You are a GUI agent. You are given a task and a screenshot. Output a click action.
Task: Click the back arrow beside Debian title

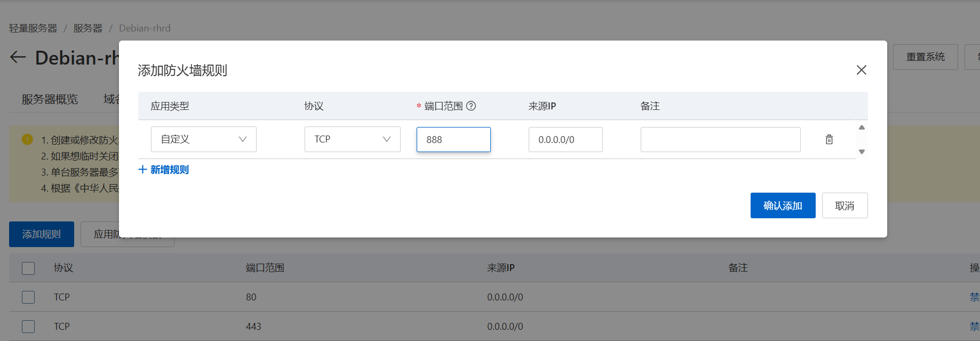pyautogui.click(x=18, y=58)
